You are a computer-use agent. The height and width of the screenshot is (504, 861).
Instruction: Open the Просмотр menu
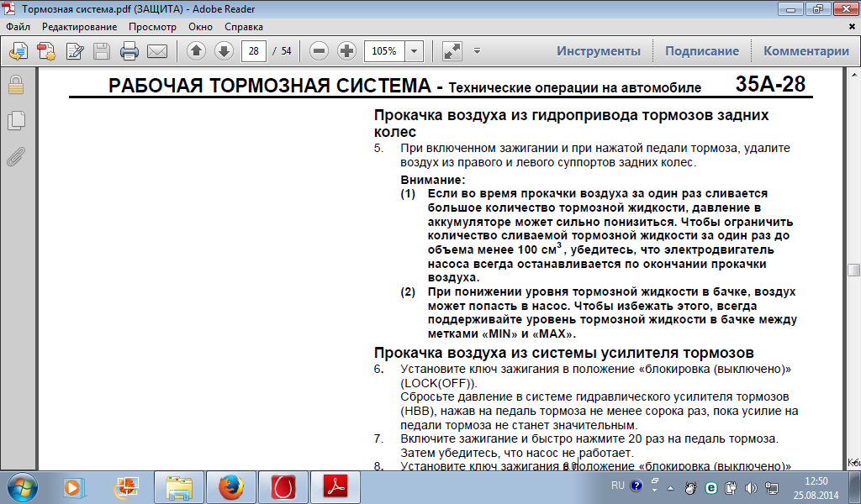(152, 26)
